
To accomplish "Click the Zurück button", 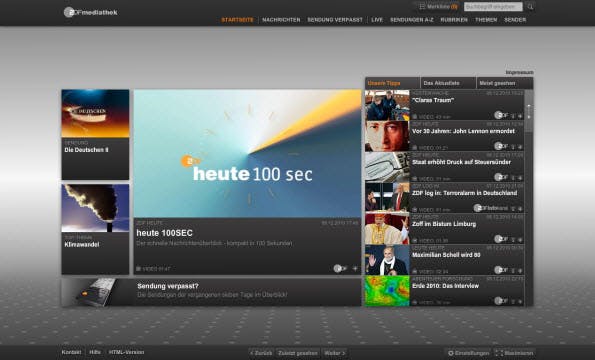I will (x=261, y=353).
